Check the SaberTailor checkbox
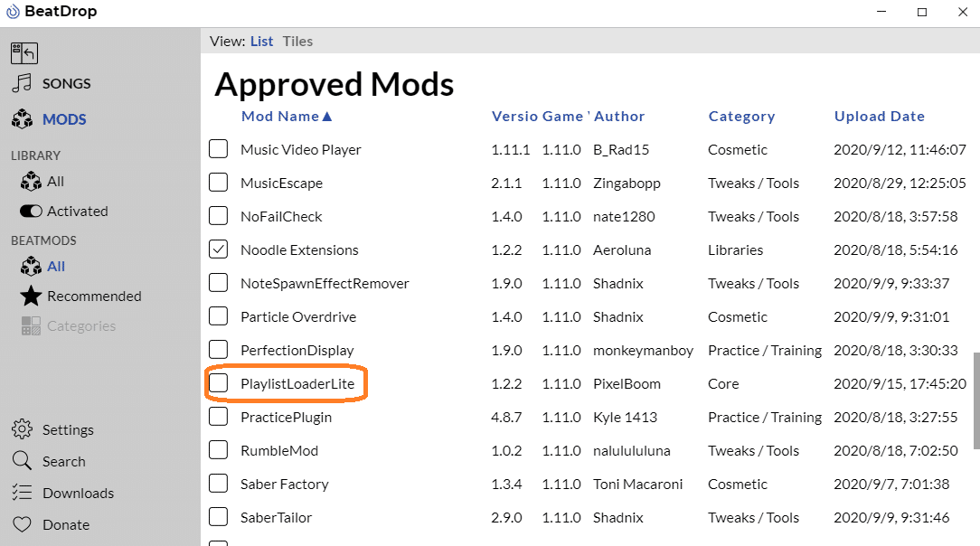Screen dimensions: 980x546 [x=218, y=517]
